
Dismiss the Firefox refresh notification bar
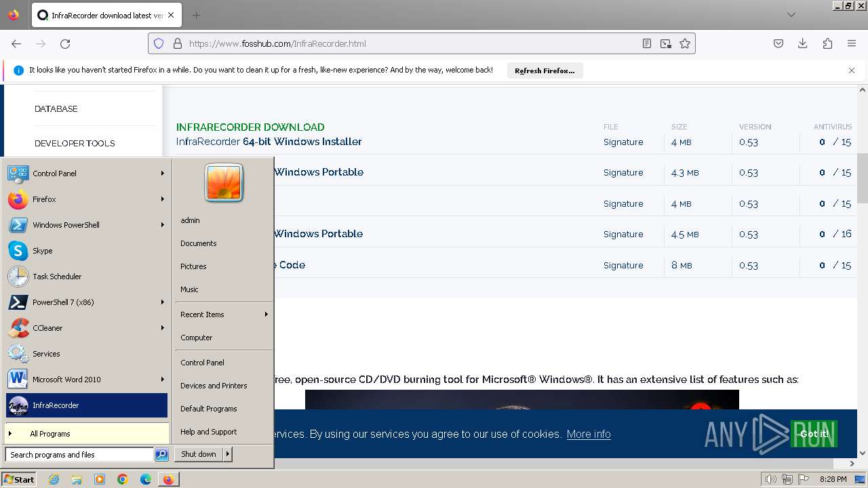[x=852, y=70]
